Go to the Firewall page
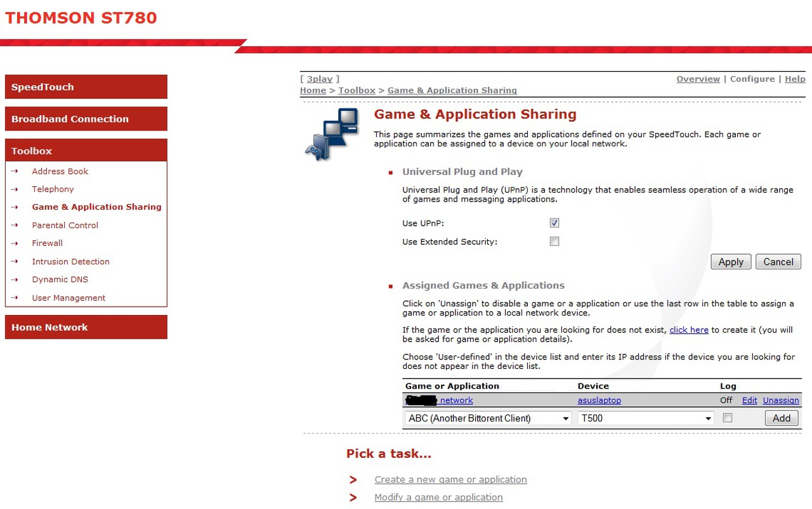The height and width of the screenshot is (509, 812). point(48,243)
